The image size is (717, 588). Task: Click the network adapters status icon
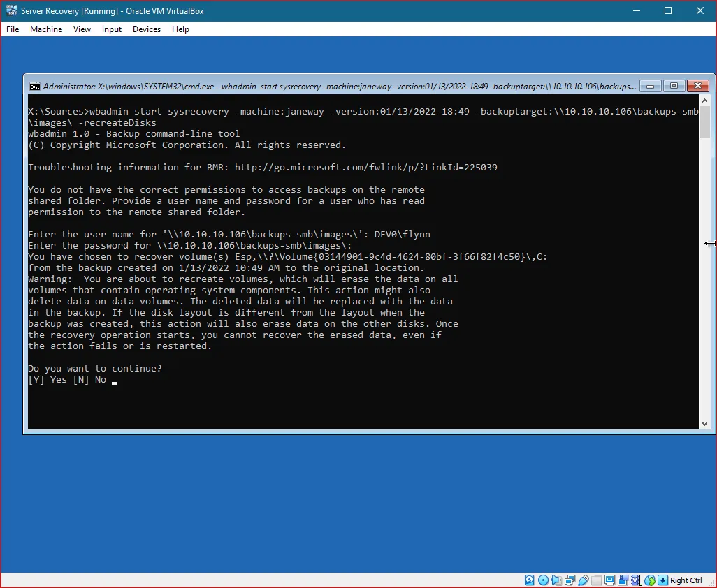coord(570,580)
